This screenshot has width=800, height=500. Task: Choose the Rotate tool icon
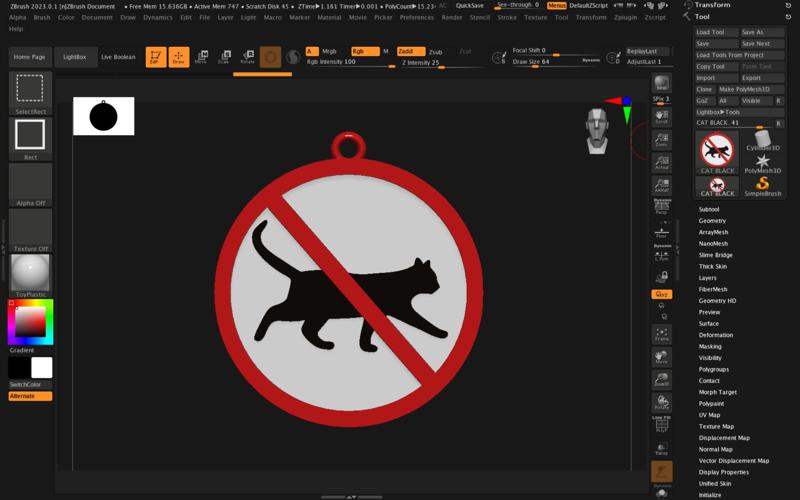pos(247,57)
